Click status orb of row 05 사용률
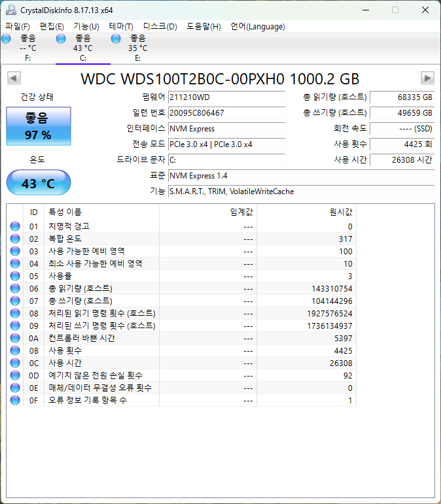The image size is (441, 504). (15, 276)
